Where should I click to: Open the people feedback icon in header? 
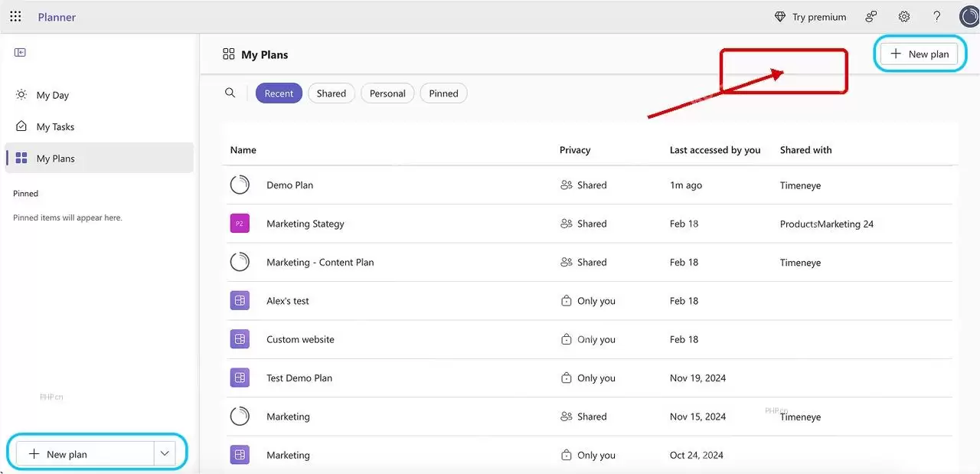871,17
